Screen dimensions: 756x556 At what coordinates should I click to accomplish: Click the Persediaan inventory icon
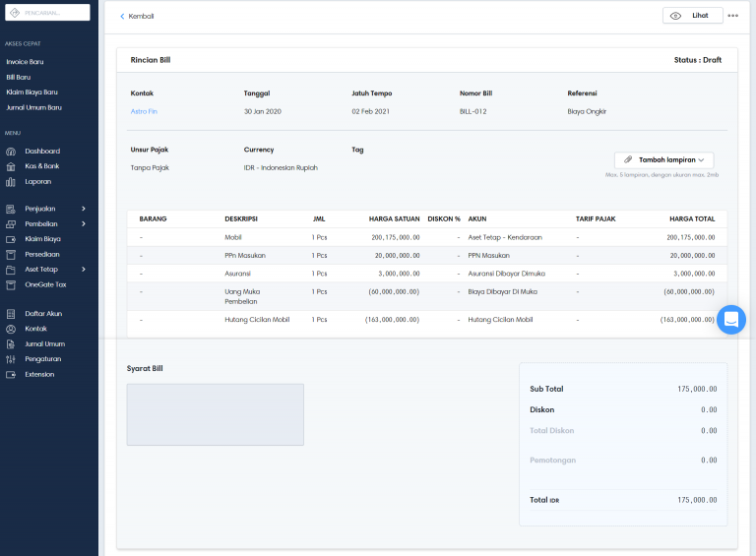(11, 255)
